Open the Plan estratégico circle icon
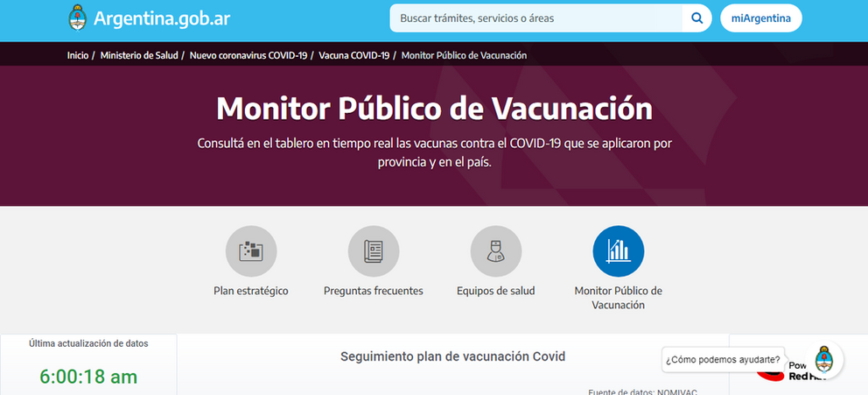 (x=251, y=251)
